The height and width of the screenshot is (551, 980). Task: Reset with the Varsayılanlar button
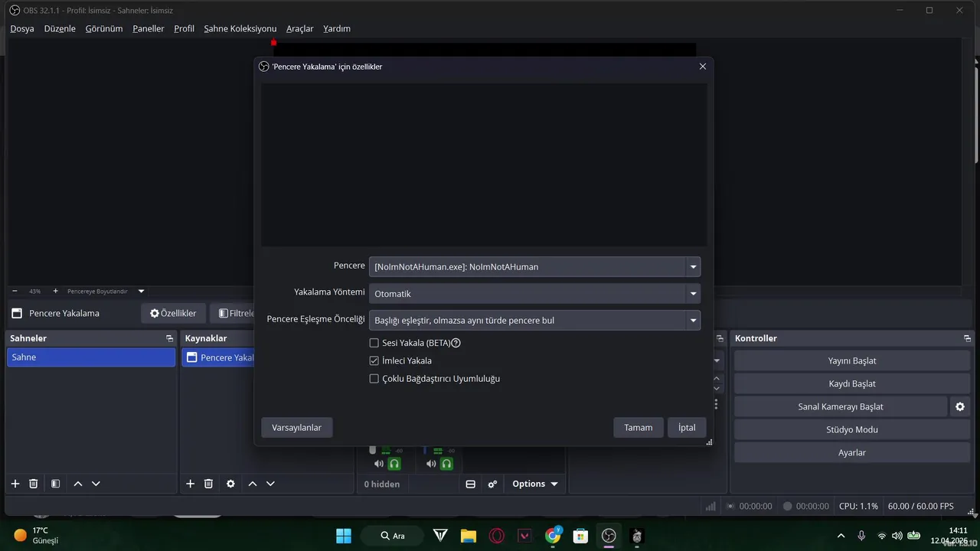coord(297,427)
